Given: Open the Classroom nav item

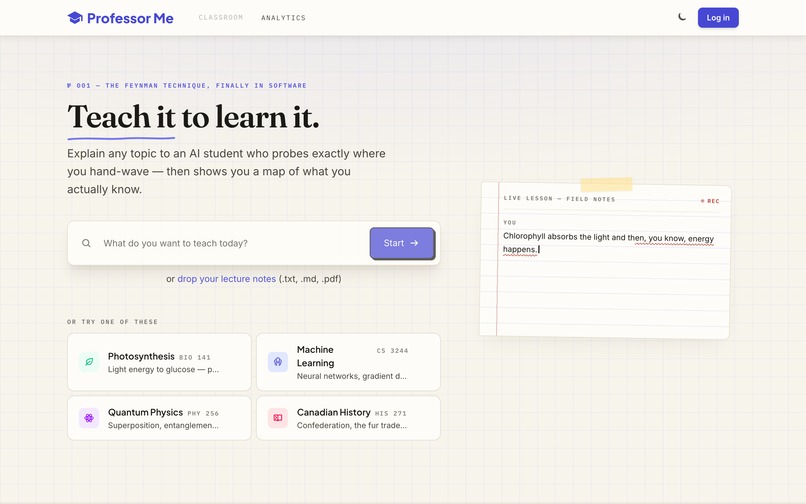Looking at the screenshot, I should [x=221, y=17].
